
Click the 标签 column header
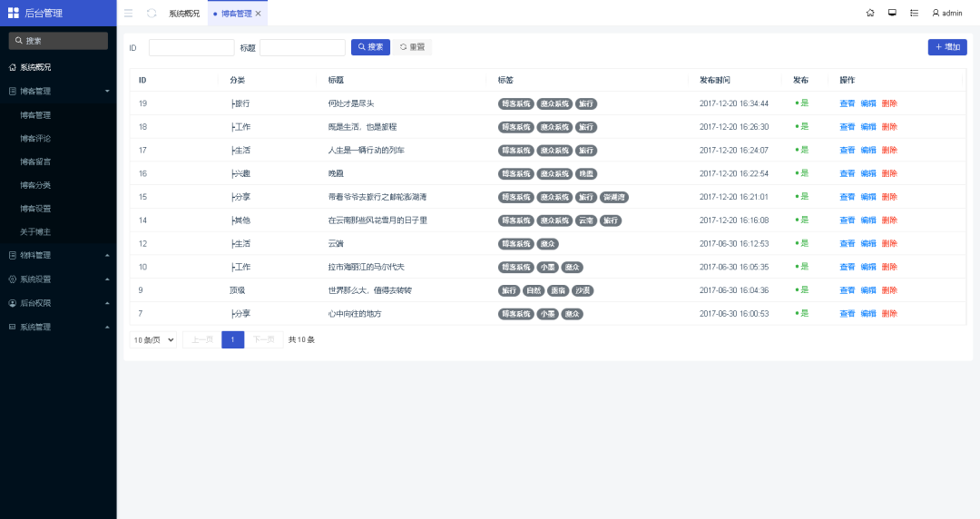point(505,80)
